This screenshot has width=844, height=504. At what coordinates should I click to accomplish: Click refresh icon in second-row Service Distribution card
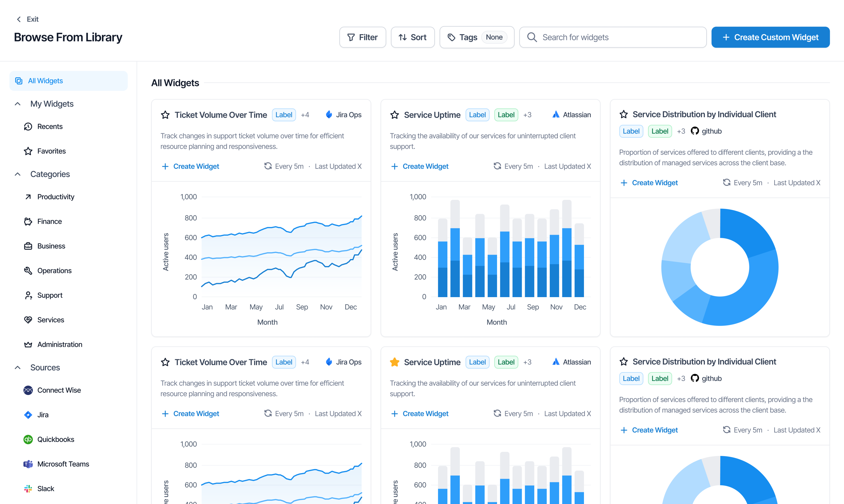point(727,430)
